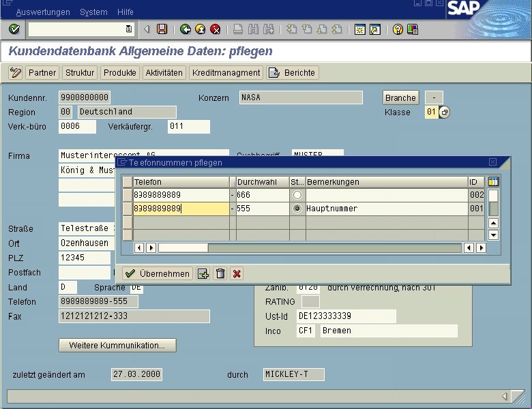Collapse the command field with the triangle arrow
Viewport: 532px width, 409px height.
pos(147,29)
